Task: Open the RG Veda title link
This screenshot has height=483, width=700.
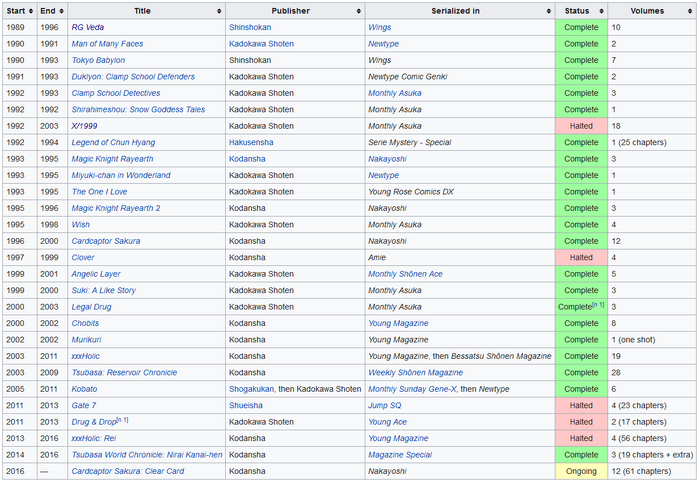Action: [x=88, y=27]
